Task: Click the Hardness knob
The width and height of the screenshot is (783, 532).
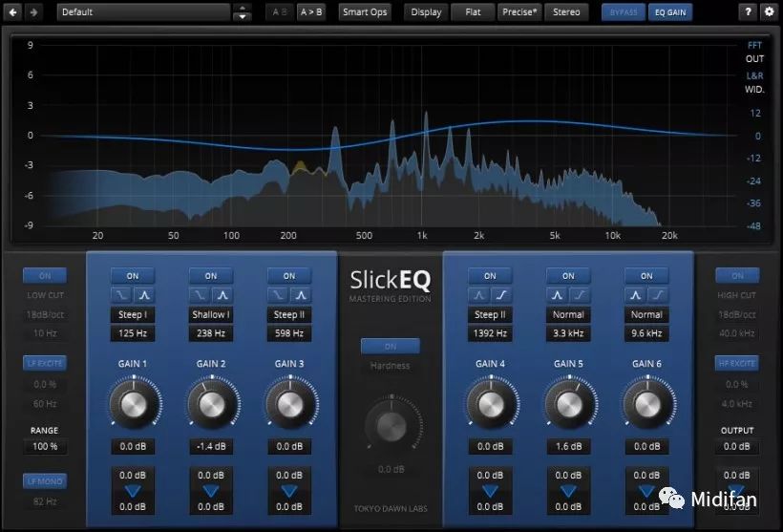Action: (x=391, y=426)
